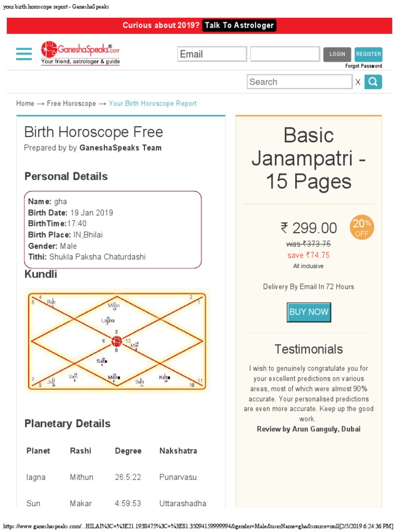
Task: Click the magnifier search button
Action: [x=373, y=82]
